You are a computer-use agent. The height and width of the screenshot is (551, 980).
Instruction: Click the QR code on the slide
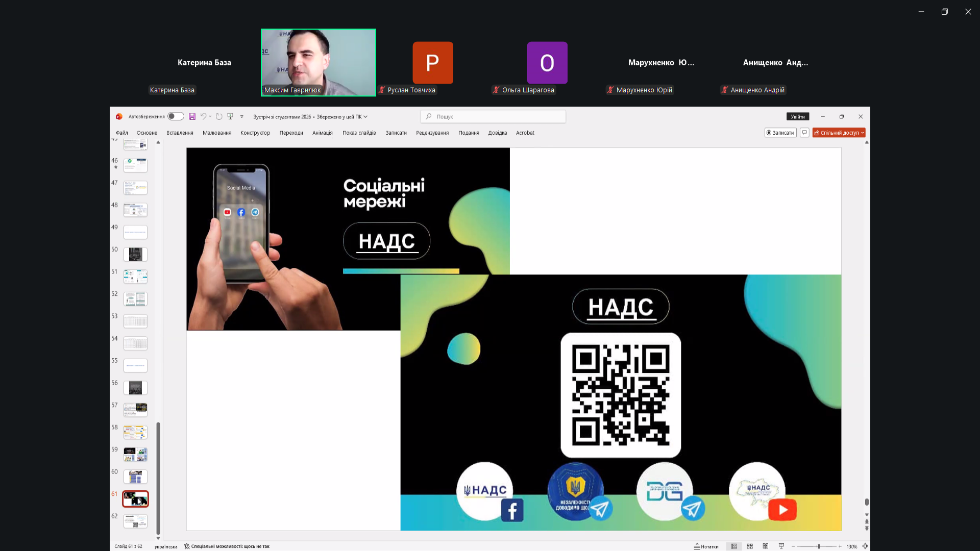tap(621, 395)
